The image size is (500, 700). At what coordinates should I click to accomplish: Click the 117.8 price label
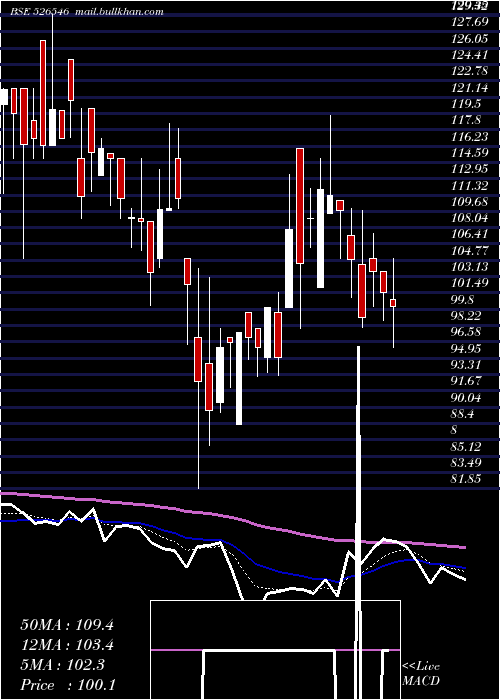click(x=467, y=120)
